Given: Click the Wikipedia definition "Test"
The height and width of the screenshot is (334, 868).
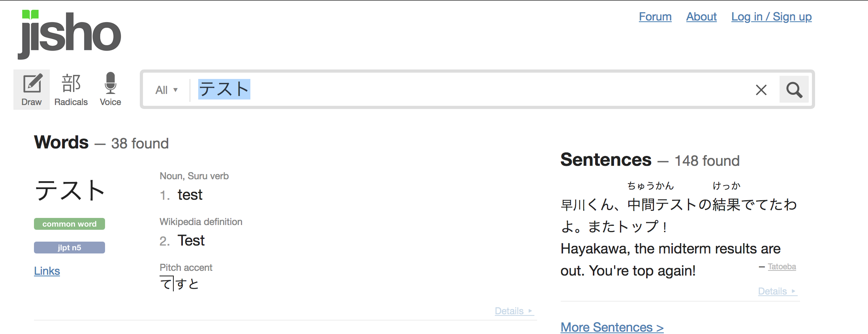Looking at the screenshot, I should tap(191, 240).
